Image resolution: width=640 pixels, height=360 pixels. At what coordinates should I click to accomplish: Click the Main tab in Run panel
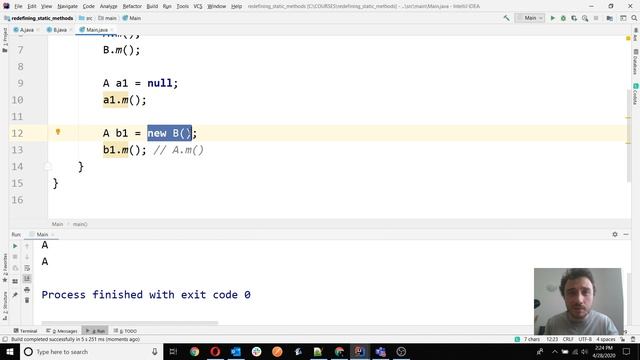[x=42, y=234]
